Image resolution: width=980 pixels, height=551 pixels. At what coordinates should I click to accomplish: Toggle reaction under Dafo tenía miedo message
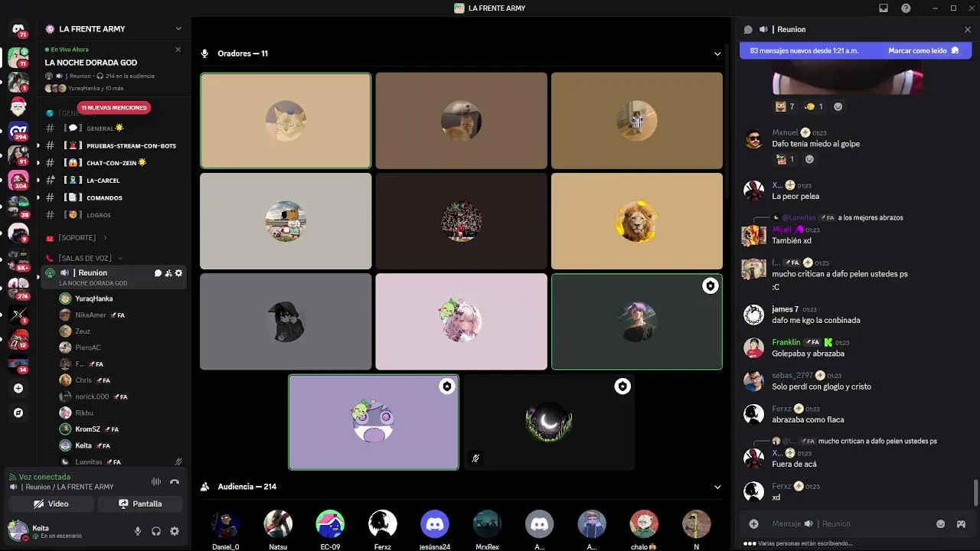coord(786,159)
